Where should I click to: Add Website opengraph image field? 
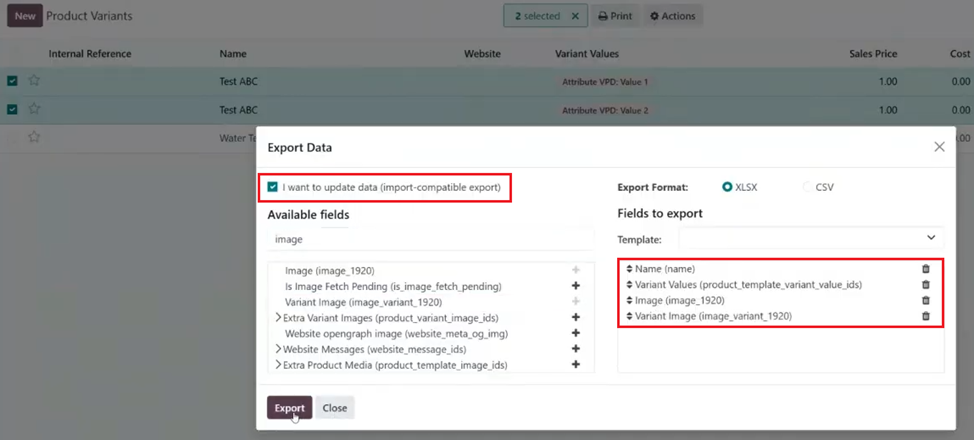pos(575,333)
